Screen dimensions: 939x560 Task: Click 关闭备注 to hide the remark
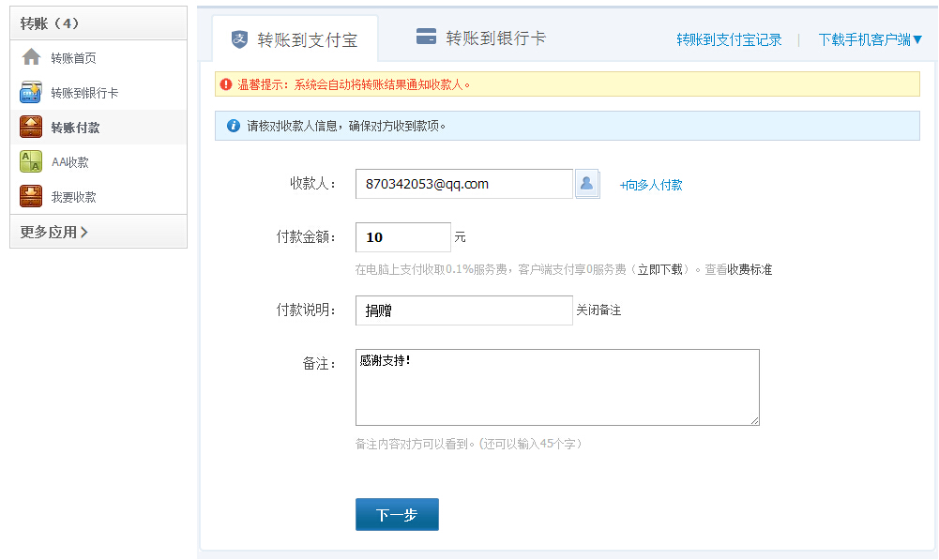pos(598,310)
